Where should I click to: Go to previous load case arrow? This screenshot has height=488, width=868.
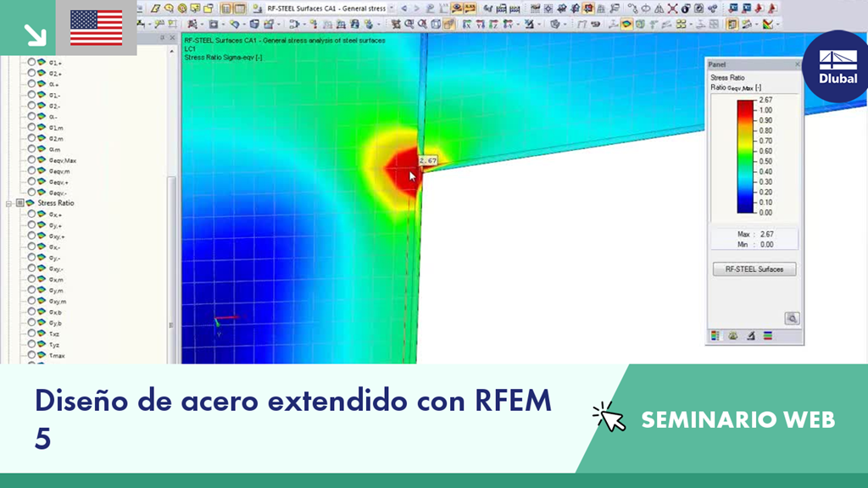(x=404, y=8)
